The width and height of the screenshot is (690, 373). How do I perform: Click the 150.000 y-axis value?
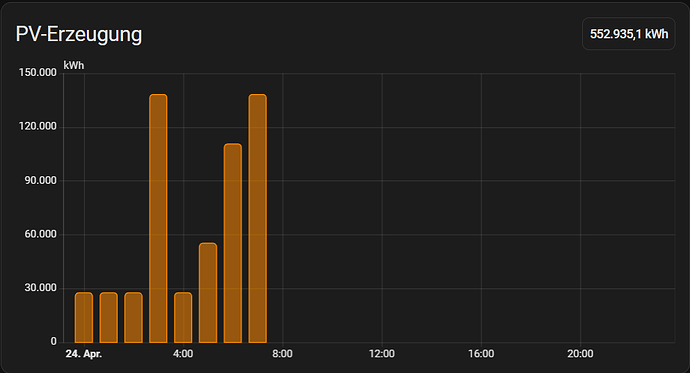(38, 73)
